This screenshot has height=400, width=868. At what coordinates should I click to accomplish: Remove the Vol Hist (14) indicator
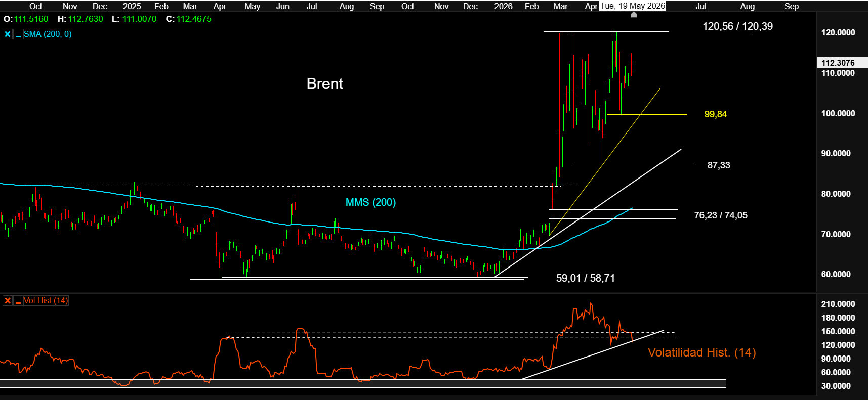[8, 301]
